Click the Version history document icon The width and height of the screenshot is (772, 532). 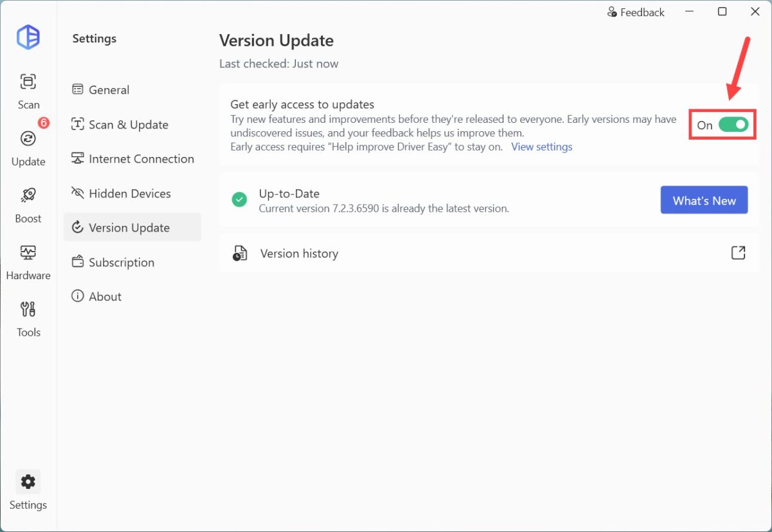[239, 253]
